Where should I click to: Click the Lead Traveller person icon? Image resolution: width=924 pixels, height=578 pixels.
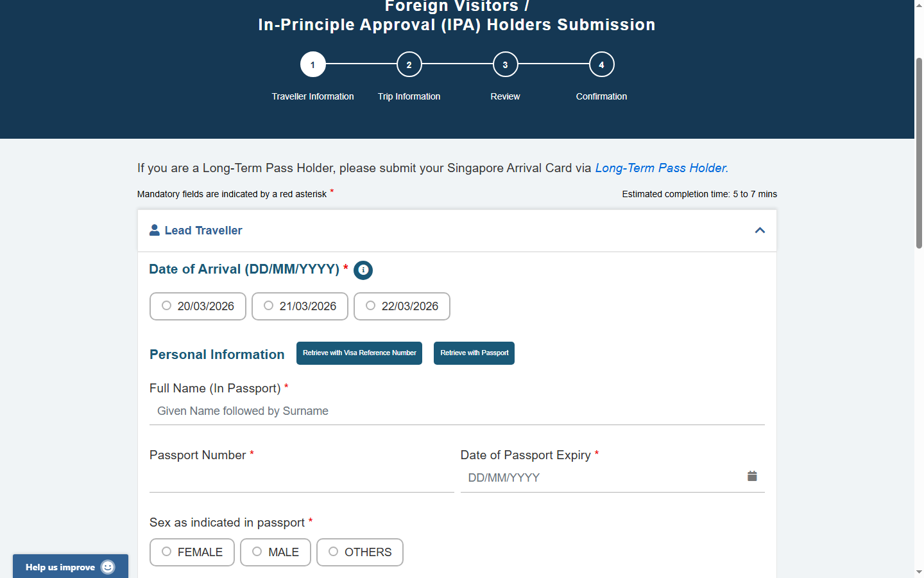(155, 230)
